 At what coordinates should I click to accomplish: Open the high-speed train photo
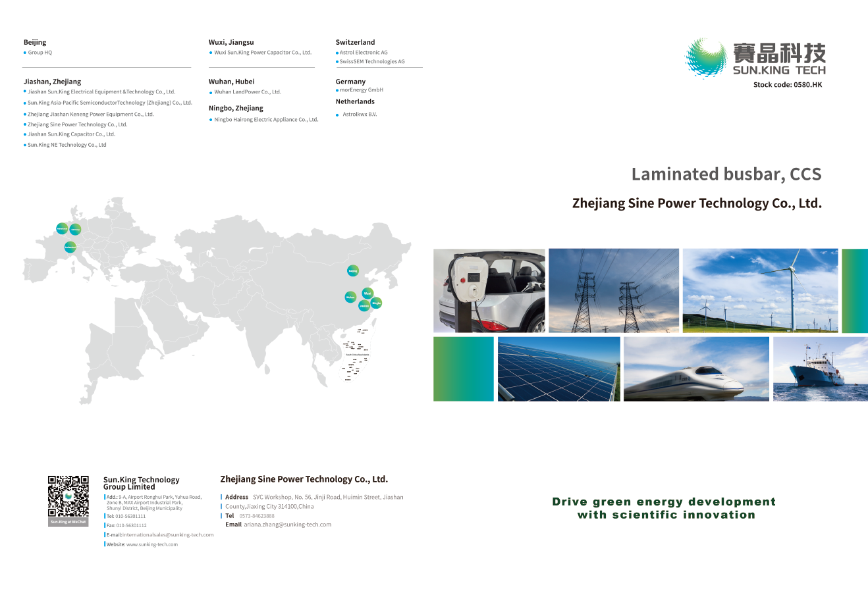tap(696, 369)
